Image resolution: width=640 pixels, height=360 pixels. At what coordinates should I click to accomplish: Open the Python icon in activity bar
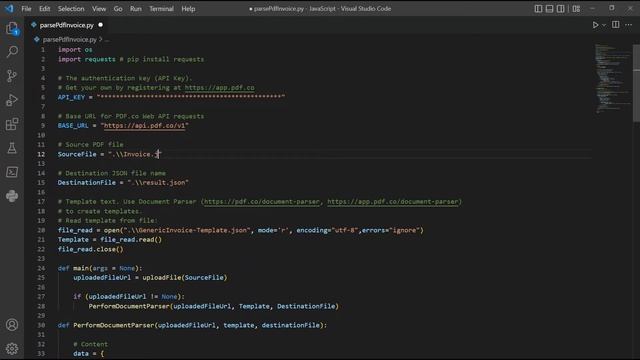tap(12, 196)
